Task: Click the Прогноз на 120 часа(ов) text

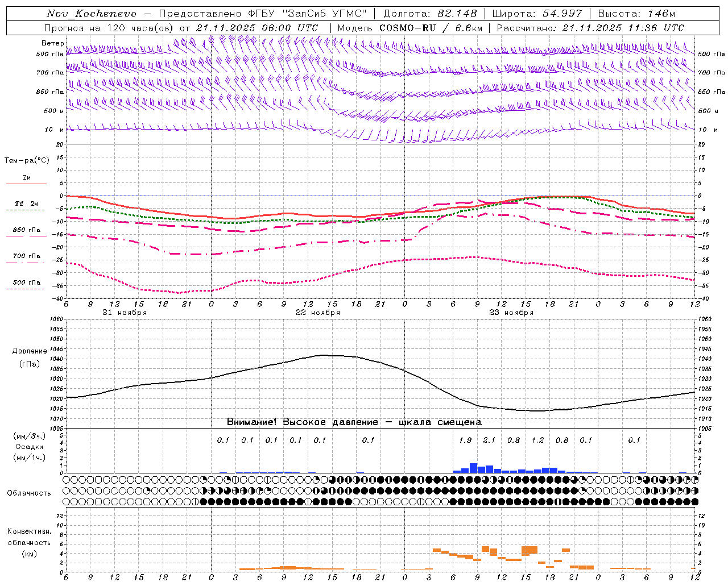Action: coord(110,28)
